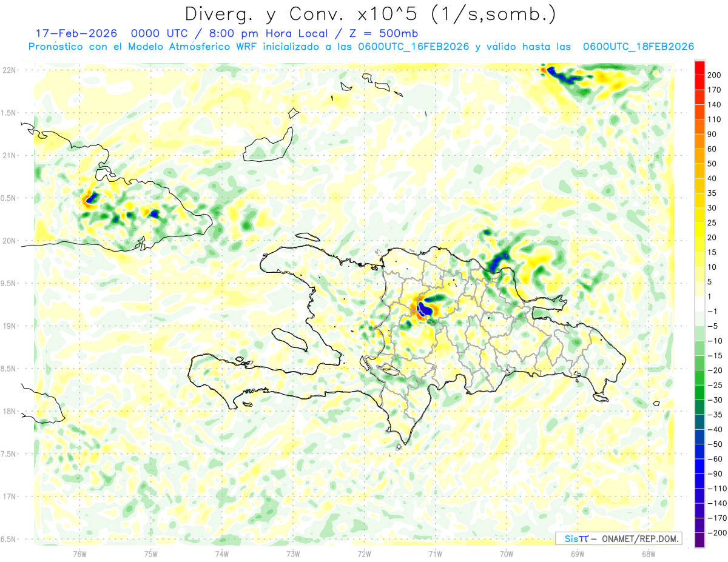This screenshot has height=562, width=728.
Task: Click the "17N" latitude label
Action: 8,497
